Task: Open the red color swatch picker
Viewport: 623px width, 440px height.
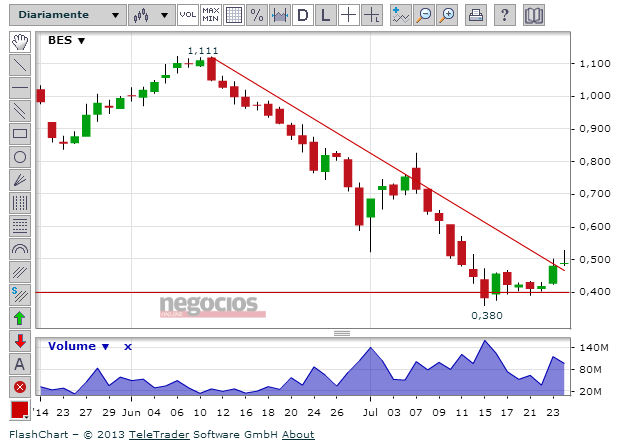Action: (x=20, y=410)
